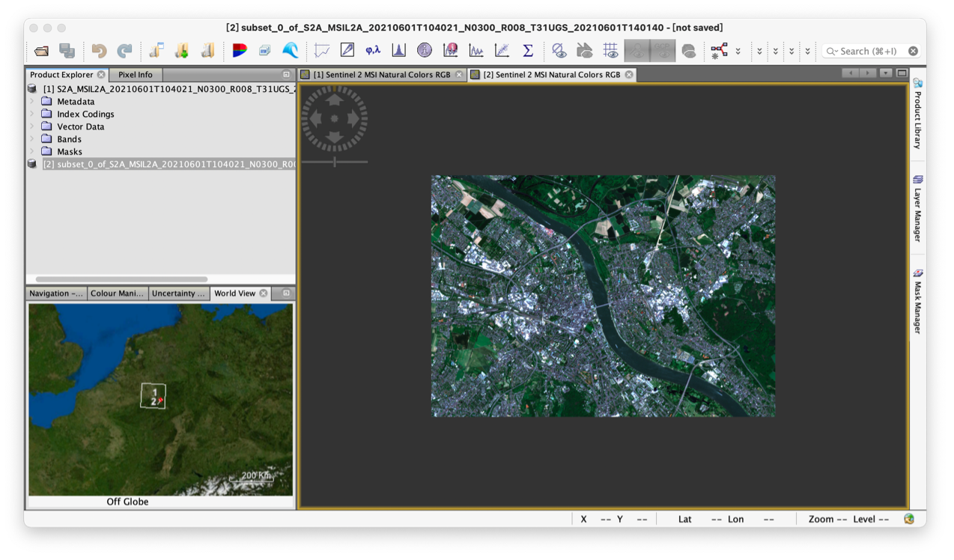Image resolution: width=954 pixels, height=560 pixels.
Task: Click the globe icon in the status bar
Action: tap(909, 519)
